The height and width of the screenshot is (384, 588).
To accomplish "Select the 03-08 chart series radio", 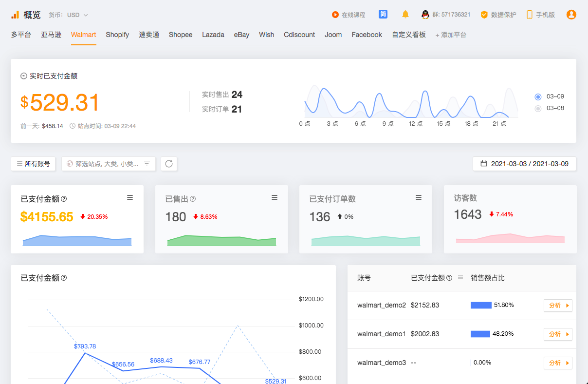I will point(538,108).
